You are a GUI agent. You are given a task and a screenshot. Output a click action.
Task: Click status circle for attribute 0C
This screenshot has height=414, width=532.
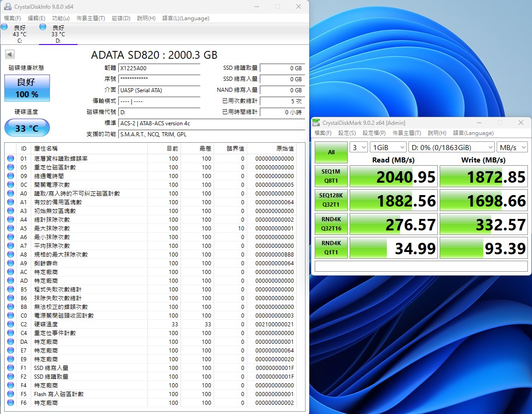(x=11, y=185)
